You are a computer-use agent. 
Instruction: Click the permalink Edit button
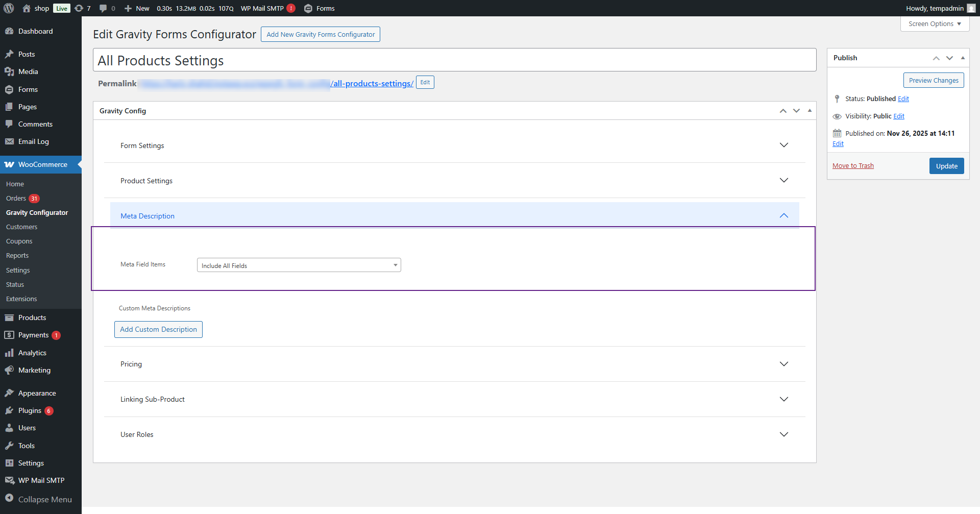[x=425, y=83]
